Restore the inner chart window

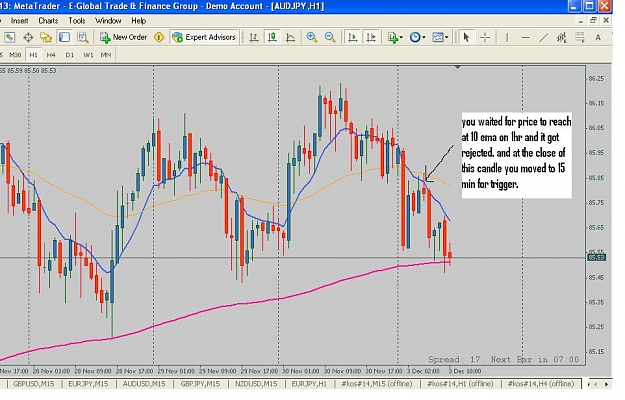coord(594,20)
